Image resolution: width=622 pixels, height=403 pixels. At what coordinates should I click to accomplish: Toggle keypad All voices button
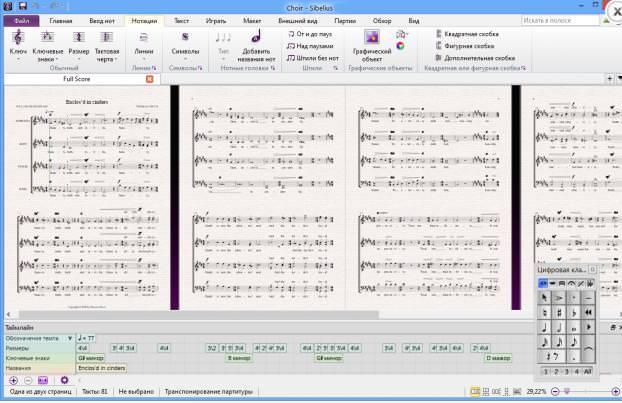(587, 371)
